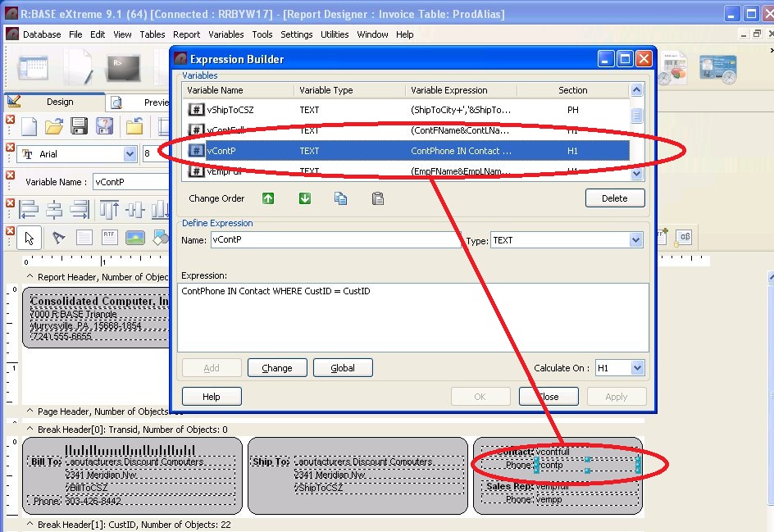The image size is (774, 532).
Task: Collapse the Break Header[0] Transid band
Action: coord(30,430)
